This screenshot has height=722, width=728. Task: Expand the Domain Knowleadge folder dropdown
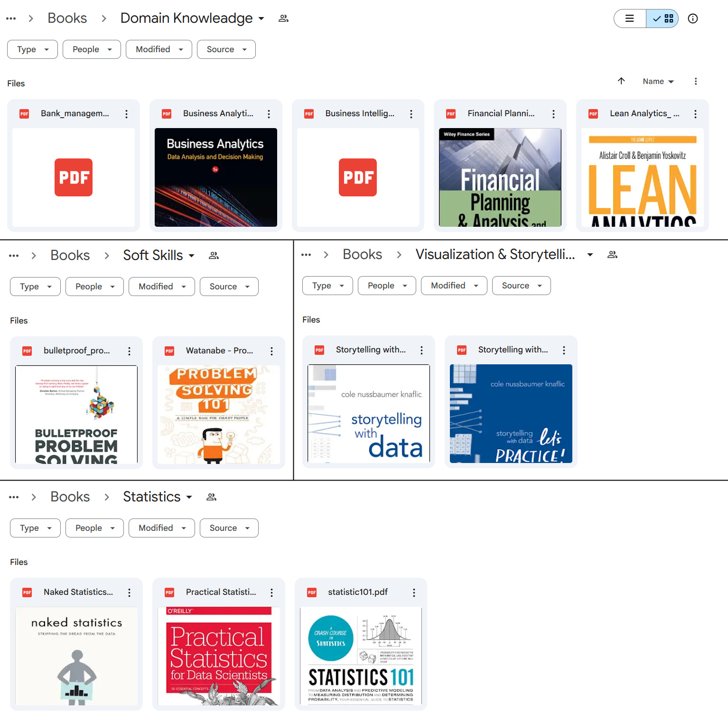[x=261, y=19]
